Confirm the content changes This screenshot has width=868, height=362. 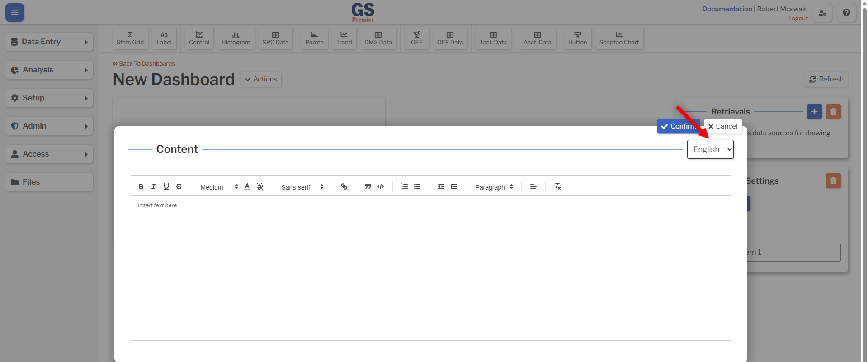(678, 126)
